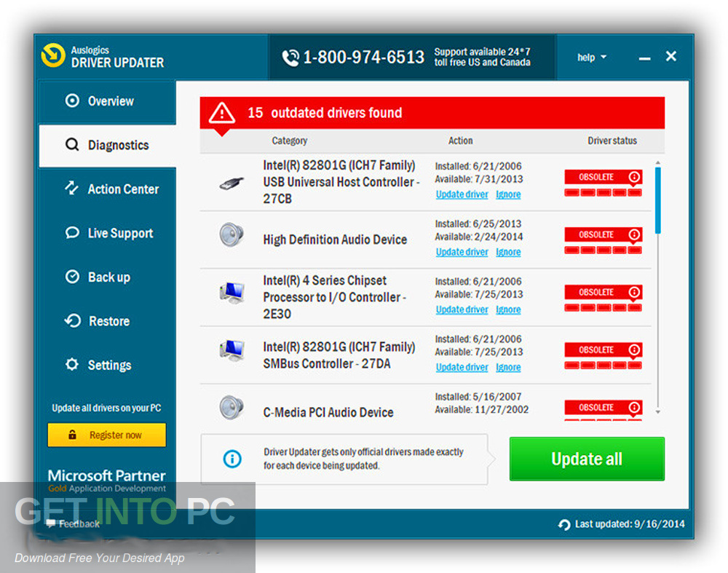Image resolution: width=728 pixels, height=573 pixels.
Task: Open the Settings section
Action: coord(108,365)
